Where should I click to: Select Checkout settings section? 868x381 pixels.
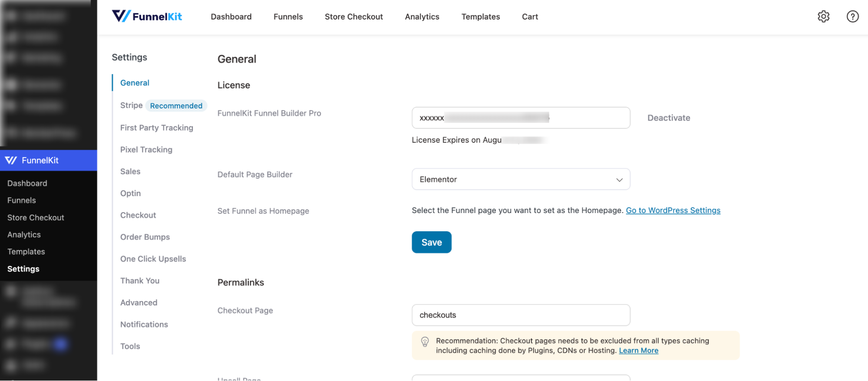click(x=138, y=215)
